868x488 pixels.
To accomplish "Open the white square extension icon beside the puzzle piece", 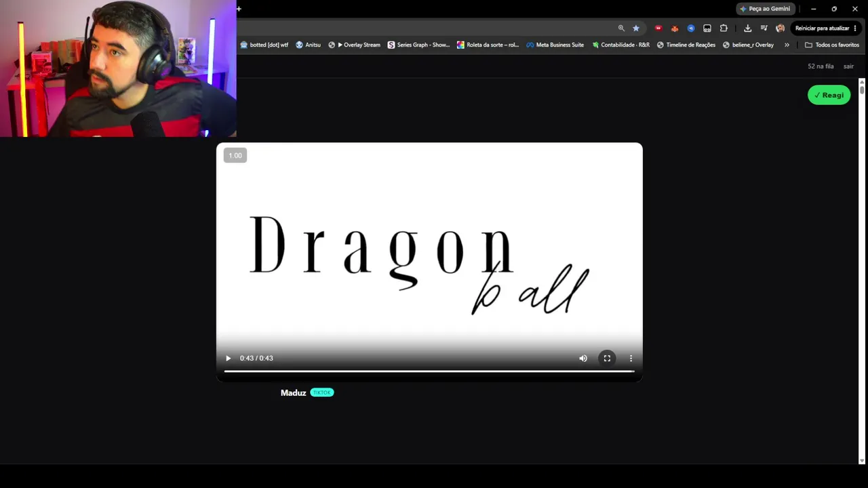I will pos(707,28).
